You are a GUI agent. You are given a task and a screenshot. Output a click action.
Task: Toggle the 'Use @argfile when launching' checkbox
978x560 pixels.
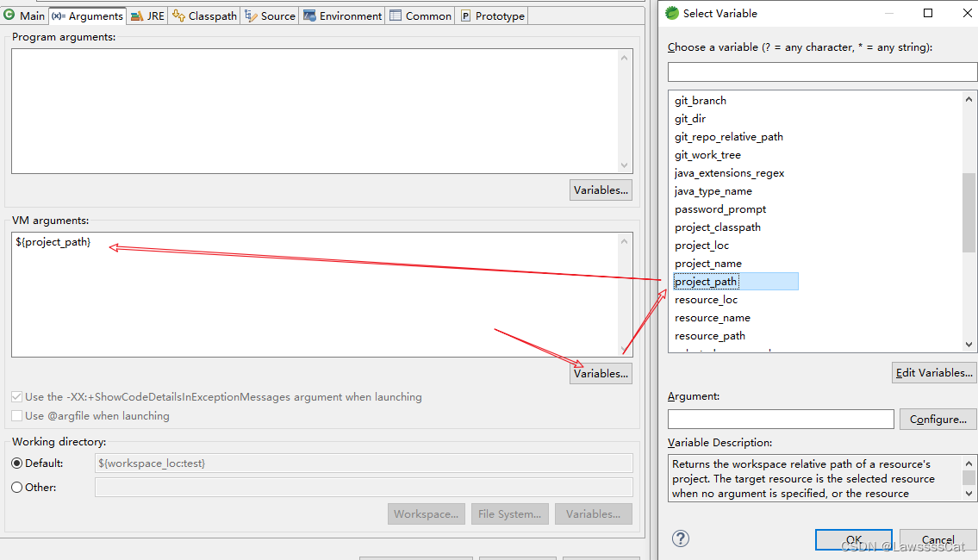16,416
